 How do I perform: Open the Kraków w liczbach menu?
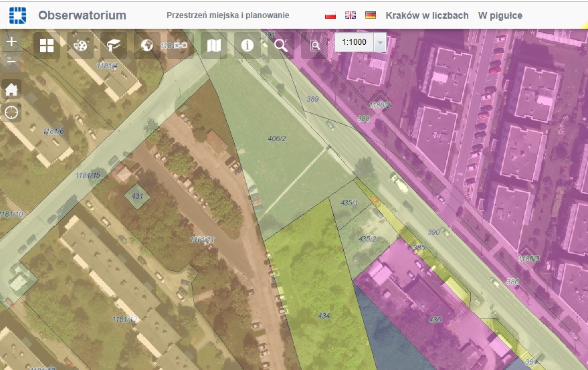[427, 15]
